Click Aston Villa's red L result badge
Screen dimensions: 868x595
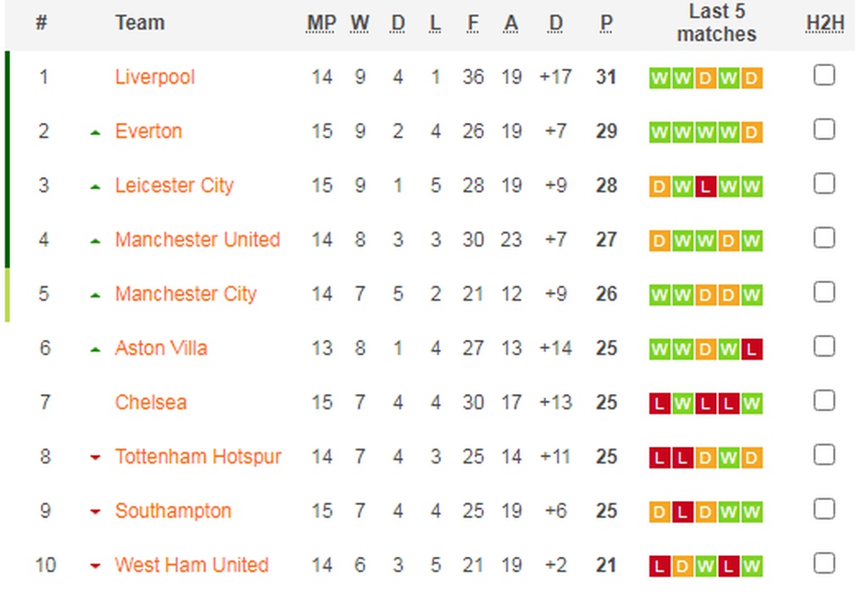(752, 349)
